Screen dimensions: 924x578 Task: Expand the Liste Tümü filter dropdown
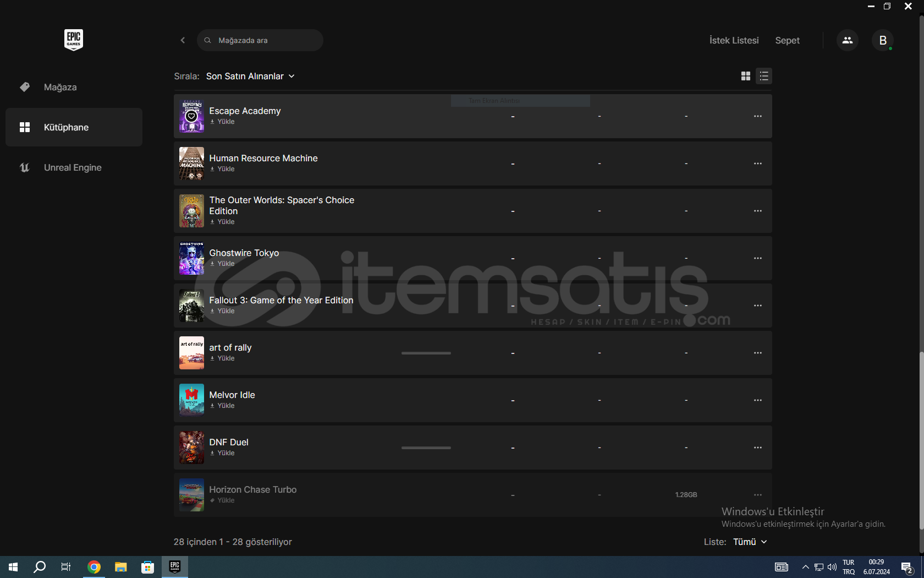pyautogui.click(x=750, y=542)
